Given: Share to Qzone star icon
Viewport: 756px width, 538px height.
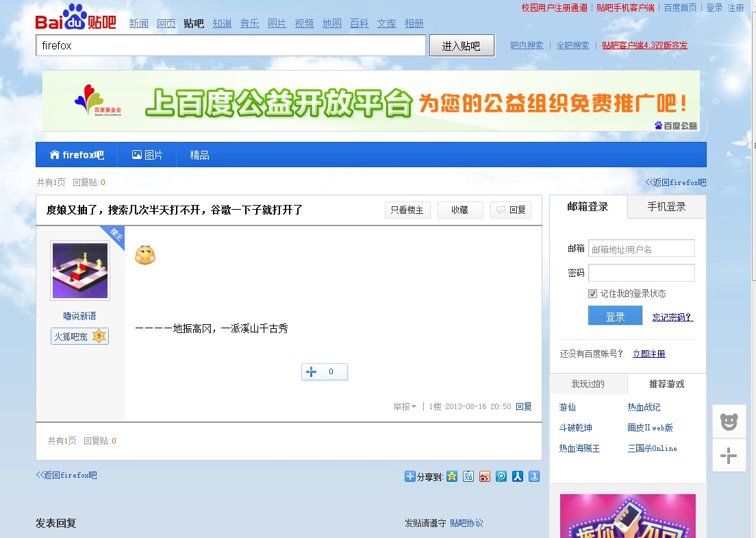Looking at the screenshot, I should tap(452, 477).
